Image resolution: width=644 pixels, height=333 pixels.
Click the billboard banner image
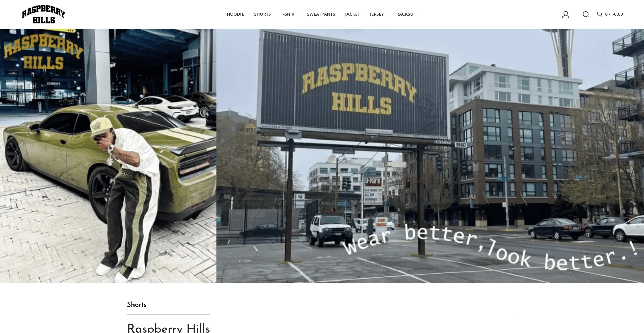[430, 156]
